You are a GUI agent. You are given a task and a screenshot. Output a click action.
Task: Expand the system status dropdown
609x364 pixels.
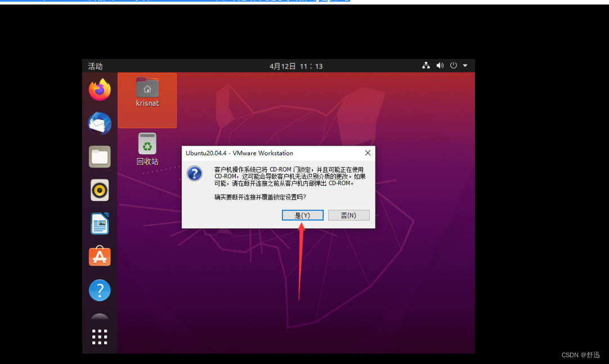pyautogui.click(x=465, y=66)
